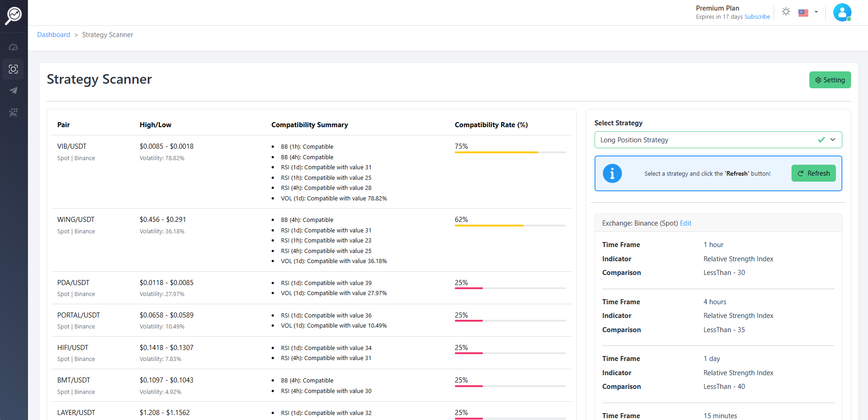Click 'RSI (1d): Compatible with value 39'
Viewport: 868px width, 420px height.
coord(326,283)
